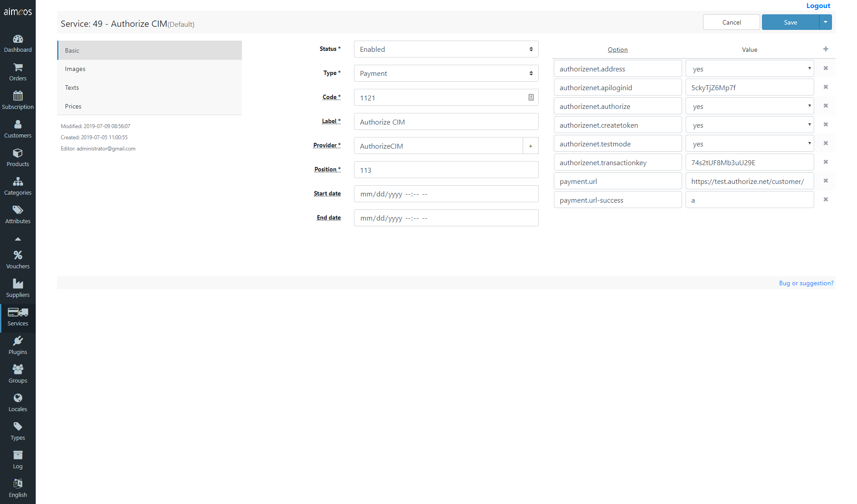Open Subscription calendar icon
Image resolution: width=857 pixels, height=504 pixels.
coord(18,96)
